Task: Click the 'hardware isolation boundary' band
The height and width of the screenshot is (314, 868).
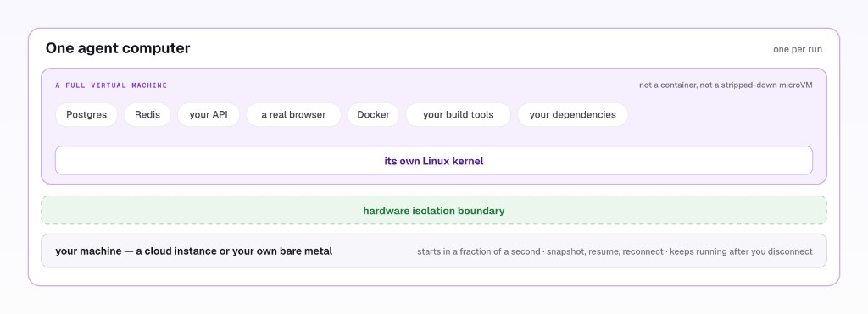Action: click(x=434, y=210)
